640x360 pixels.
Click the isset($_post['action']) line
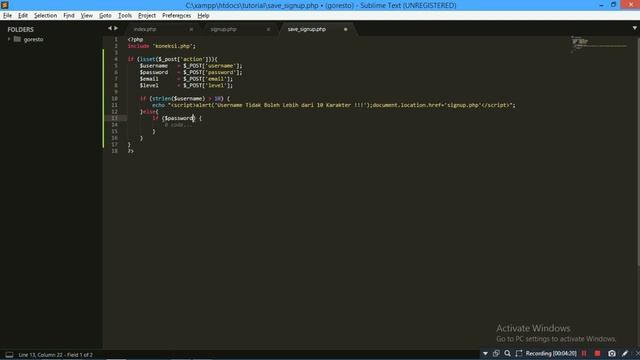[x=172, y=59]
